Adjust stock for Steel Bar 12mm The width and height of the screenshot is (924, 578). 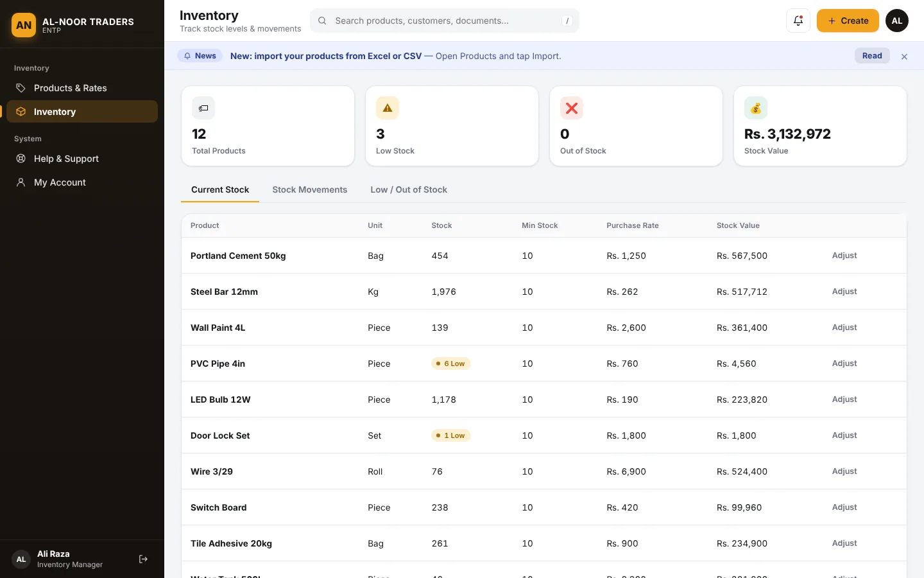[x=844, y=292]
